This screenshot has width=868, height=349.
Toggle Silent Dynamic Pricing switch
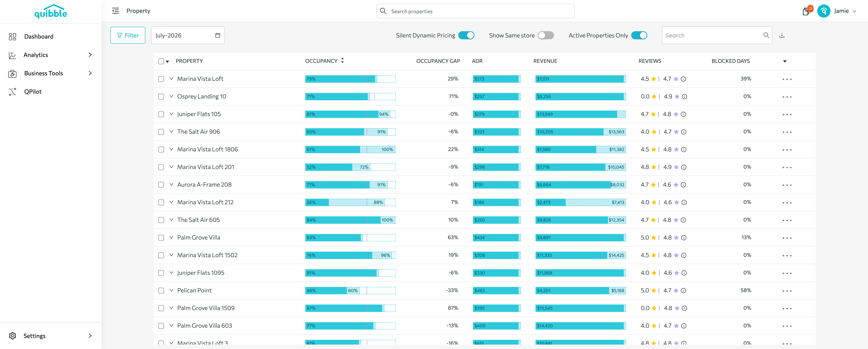pyautogui.click(x=466, y=35)
